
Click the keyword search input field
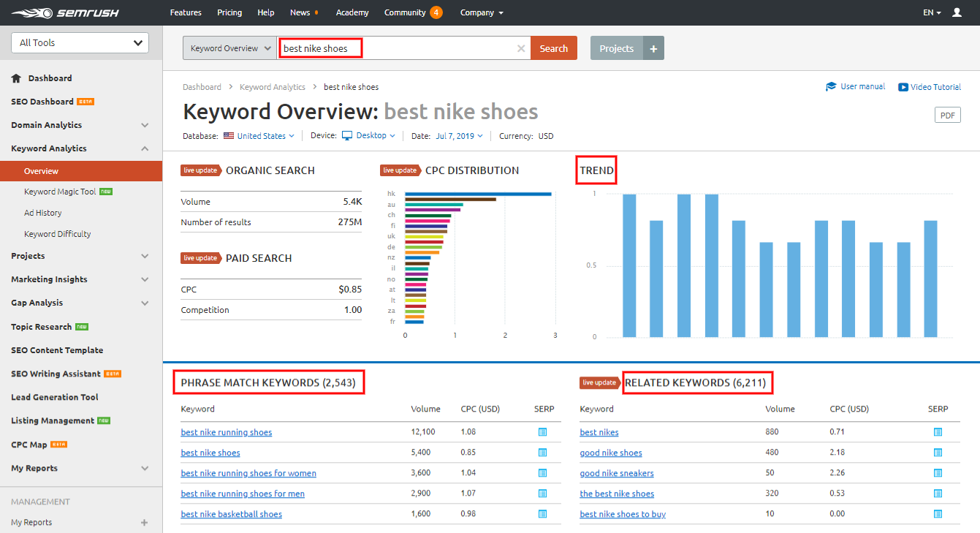coord(404,48)
